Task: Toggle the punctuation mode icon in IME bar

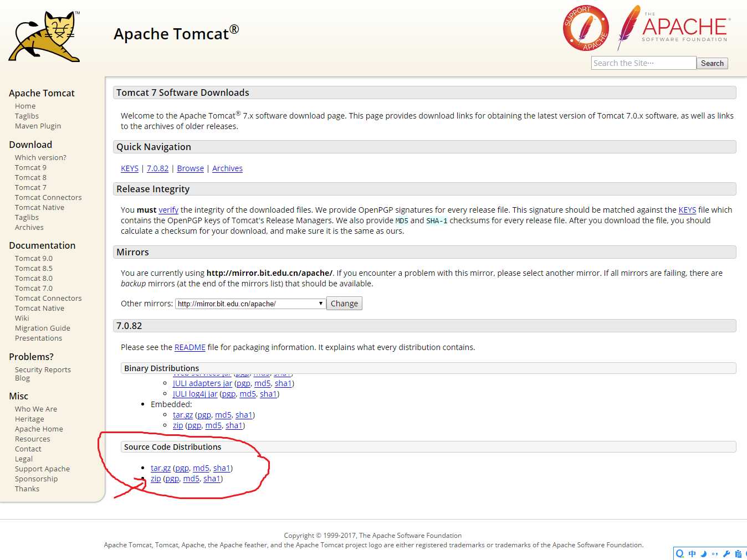Action: 715,554
